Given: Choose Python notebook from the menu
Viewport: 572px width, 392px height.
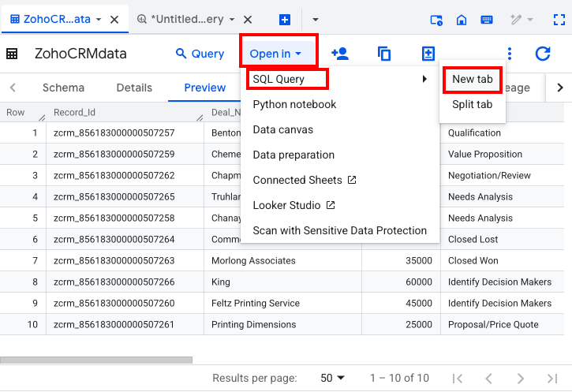Looking at the screenshot, I should [295, 104].
